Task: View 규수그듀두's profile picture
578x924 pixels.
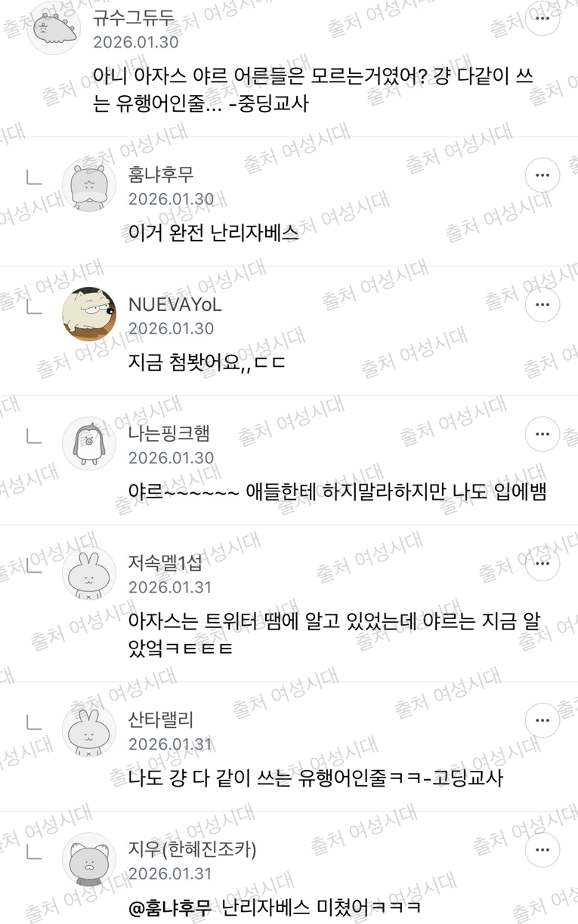Action: (x=54, y=28)
